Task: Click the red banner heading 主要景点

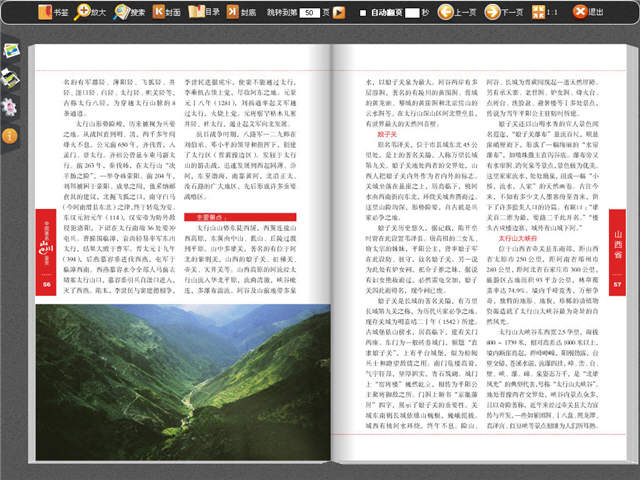Action: pyautogui.click(x=240, y=217)
